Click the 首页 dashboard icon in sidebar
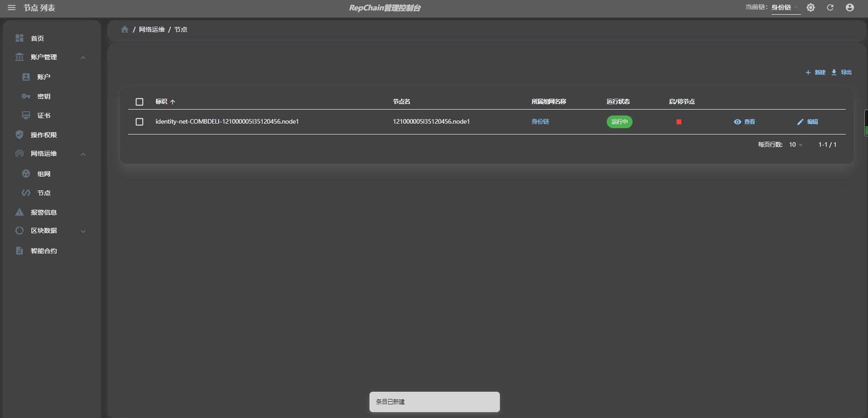This screenshot has height=418, width=868. [x=19, y=38]
